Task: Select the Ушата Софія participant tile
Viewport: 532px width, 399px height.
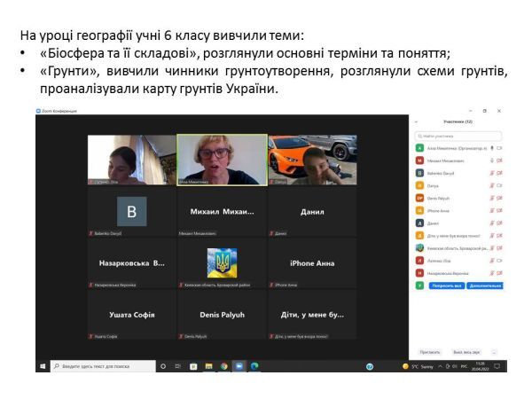Action: [x=131, y=314]
